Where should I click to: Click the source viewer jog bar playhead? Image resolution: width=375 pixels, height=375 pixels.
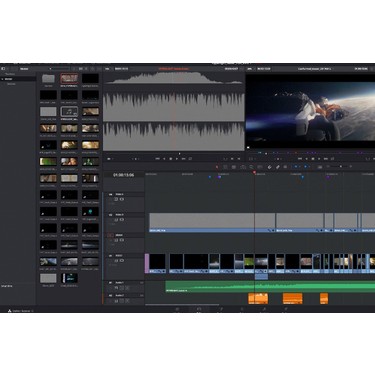(x=180, y=154)
